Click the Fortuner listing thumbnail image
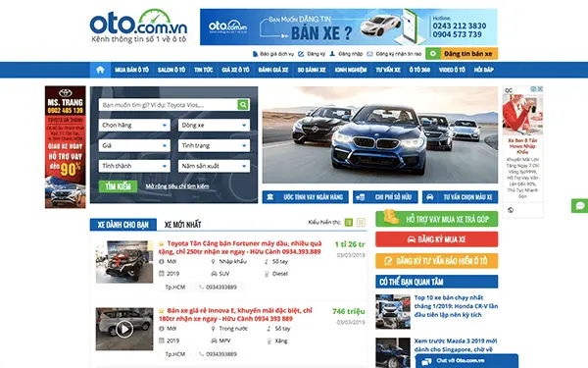This screenshot has width=588, height=368. tap(124, 262)
